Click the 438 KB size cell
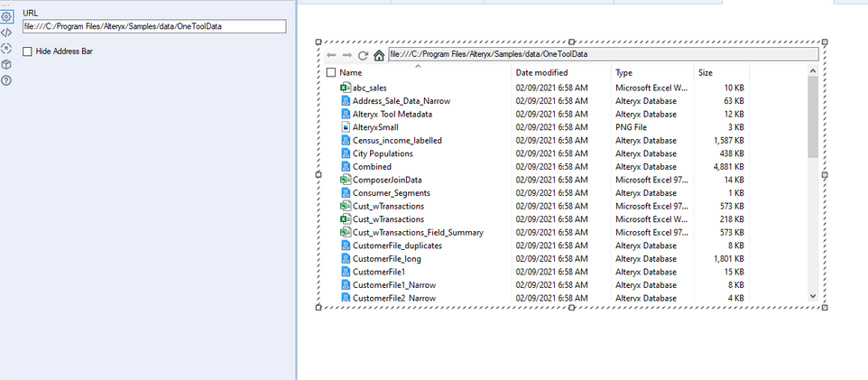Screen dimensions: 868x380 pyautogui.click(x=732, y=153)
